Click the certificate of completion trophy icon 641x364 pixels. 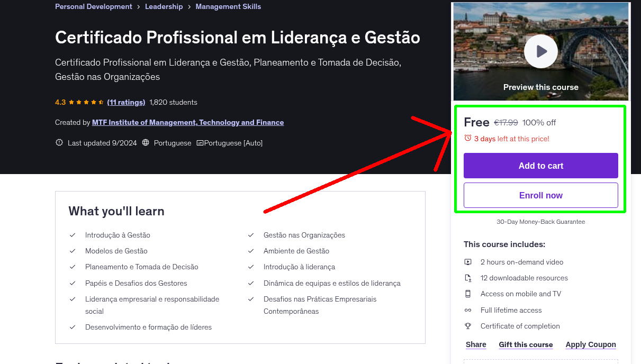pyautogui.click(x=468, y=326)
